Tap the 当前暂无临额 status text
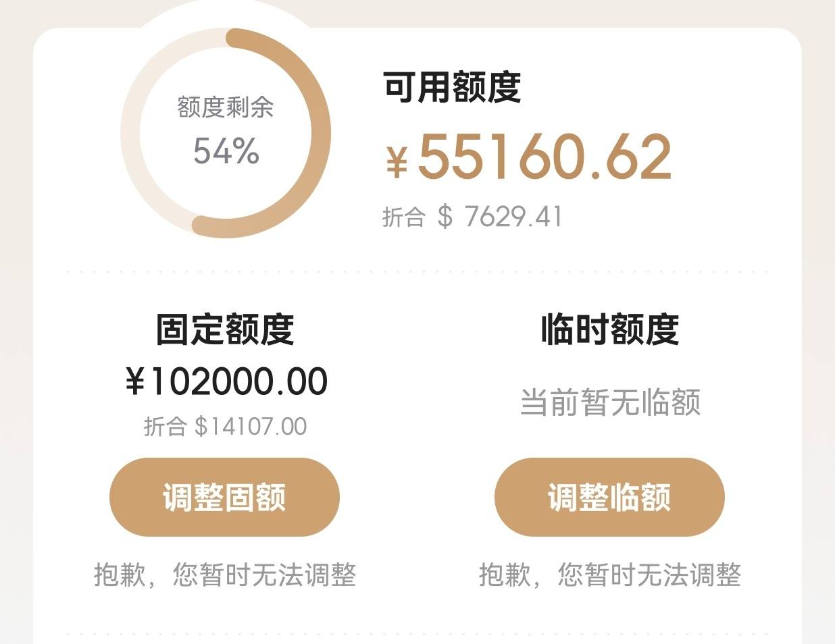 pos(610,402)
